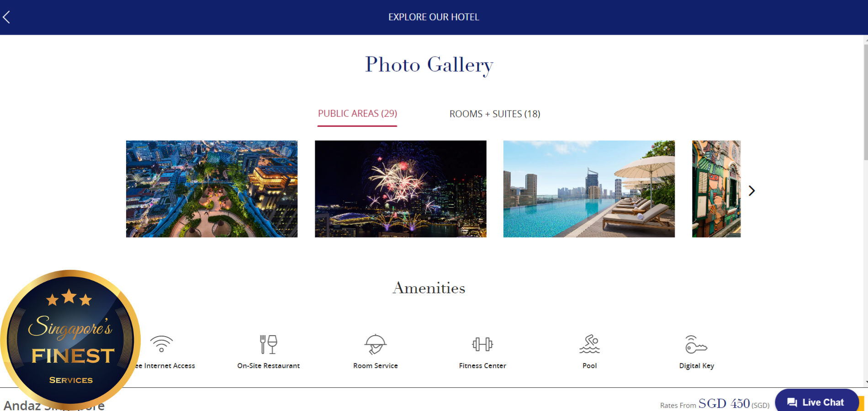View the fireworks skyline photo
The width and height of the screenshot is (868, 411).
click(x=401, y=189)
